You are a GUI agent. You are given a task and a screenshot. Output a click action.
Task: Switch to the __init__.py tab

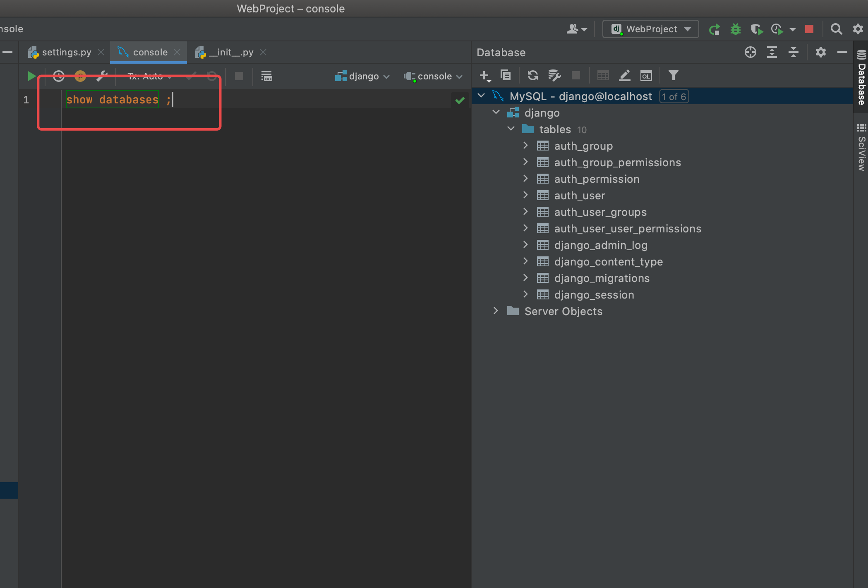click(230, 52)
